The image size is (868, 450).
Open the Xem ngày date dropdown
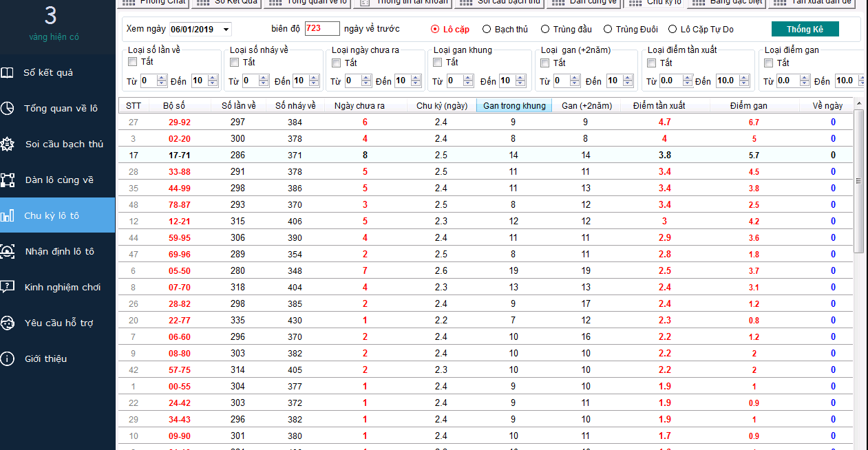[x=226, y=30]
